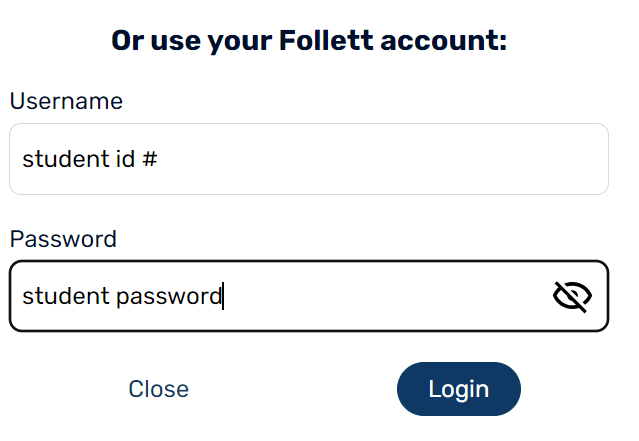Click the "Or use your Follett account" heading
The height and width of the screenshot is (441, 639).
[x=309, y=41]
